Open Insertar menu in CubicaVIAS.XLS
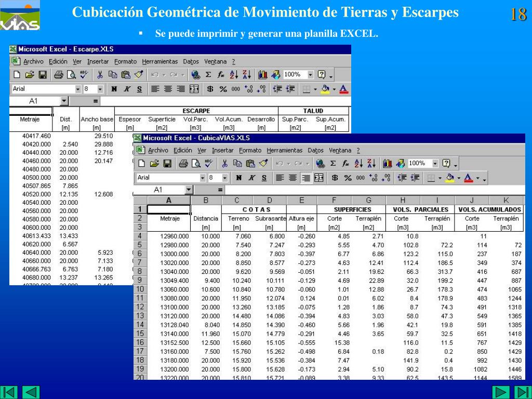This screenshot has width=532, height=399. [x=222, y=150]
